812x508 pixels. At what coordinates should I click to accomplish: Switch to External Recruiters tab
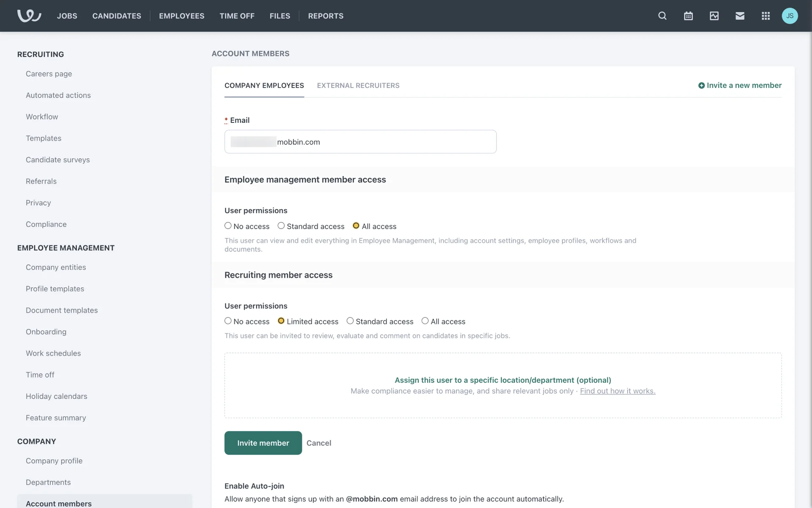[x=358, y=86]
